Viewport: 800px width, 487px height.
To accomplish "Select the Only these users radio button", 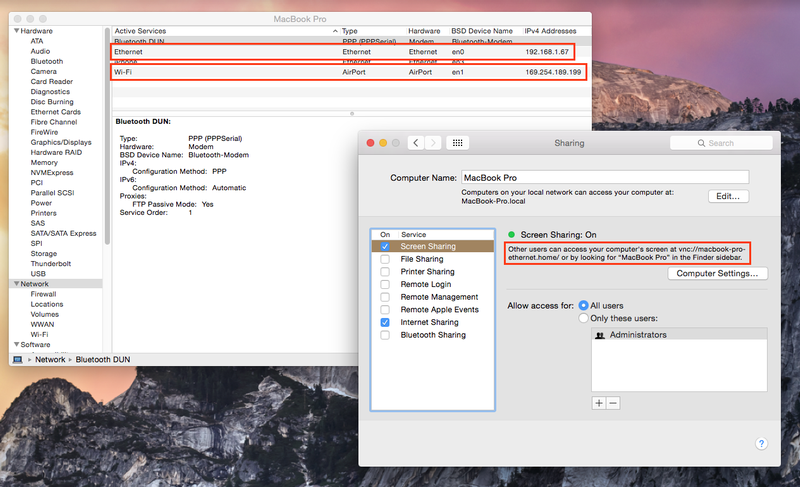I will click(583, 318).
